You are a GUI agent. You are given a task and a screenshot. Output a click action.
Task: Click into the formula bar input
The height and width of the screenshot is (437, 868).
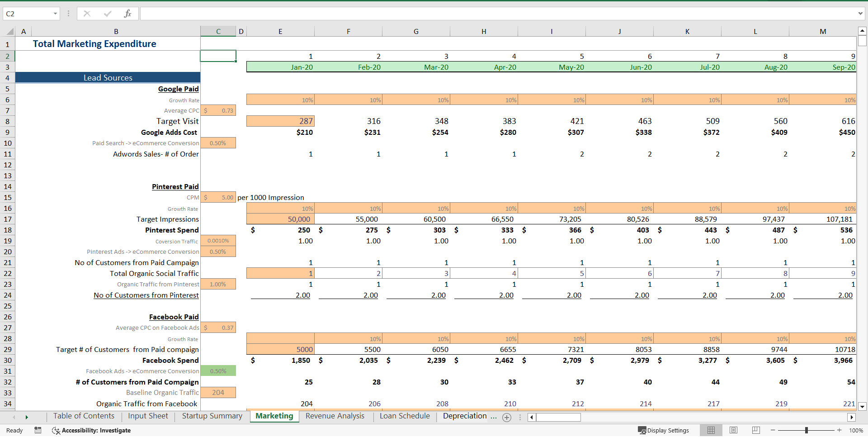[497, 14]
